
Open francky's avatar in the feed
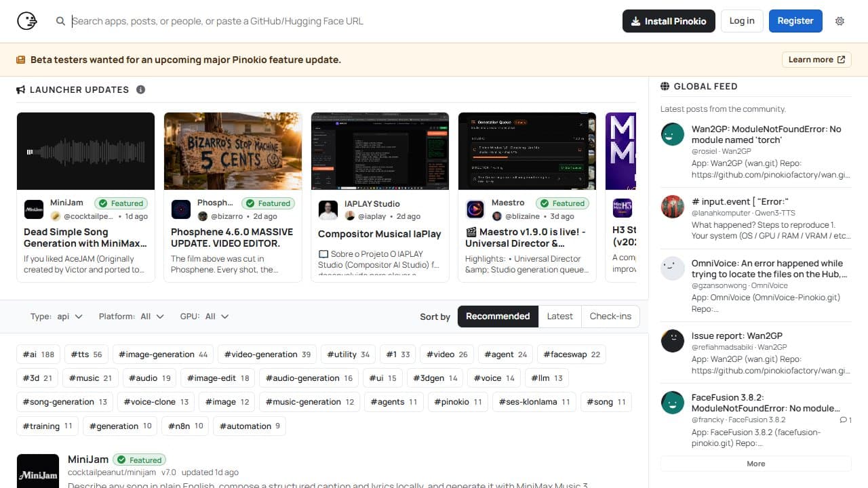tap(673, 403)
